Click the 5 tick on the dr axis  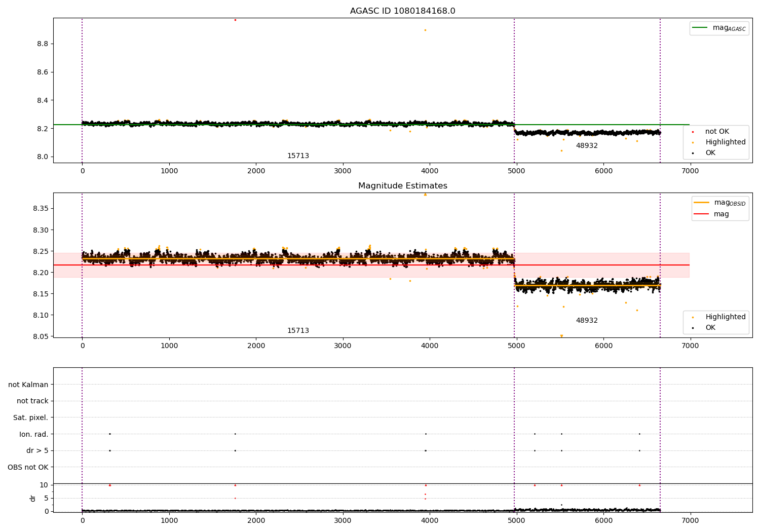[46, 498]
